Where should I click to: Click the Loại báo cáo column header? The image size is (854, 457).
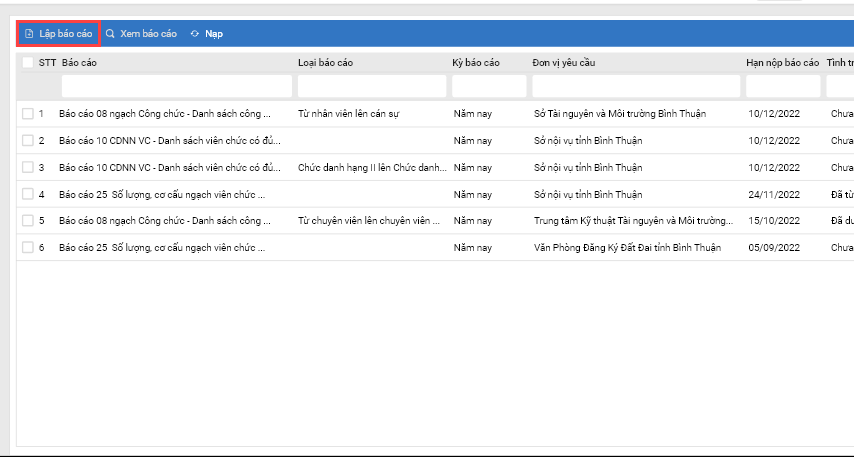325,63
